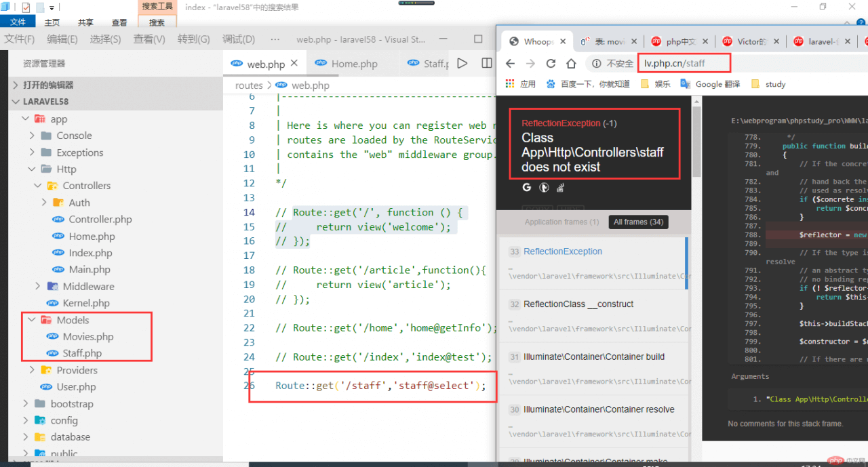Open Index.php in the explorer tree

pos(90,253)
